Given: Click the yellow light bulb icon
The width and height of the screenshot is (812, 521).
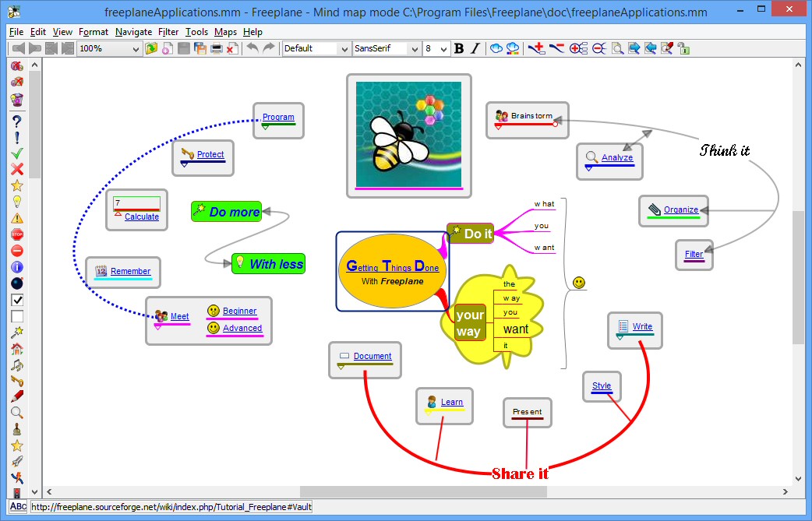Looking at the screenshot, I should (16, 202).
